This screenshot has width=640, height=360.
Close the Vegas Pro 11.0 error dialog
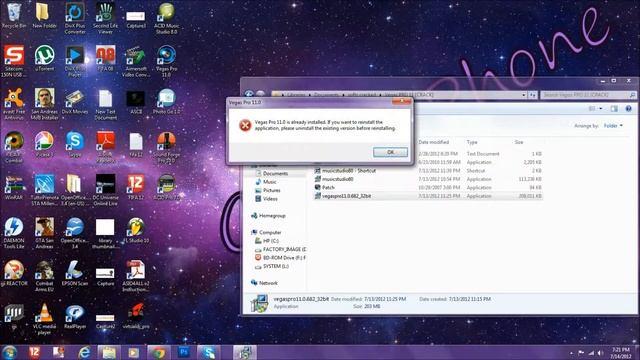[402, 101]
